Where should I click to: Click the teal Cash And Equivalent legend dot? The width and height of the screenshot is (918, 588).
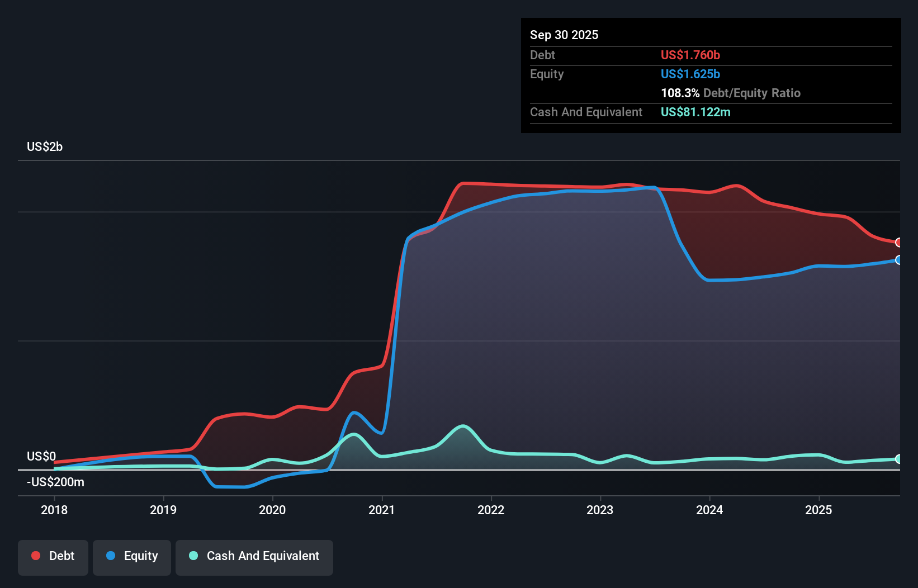193,556
